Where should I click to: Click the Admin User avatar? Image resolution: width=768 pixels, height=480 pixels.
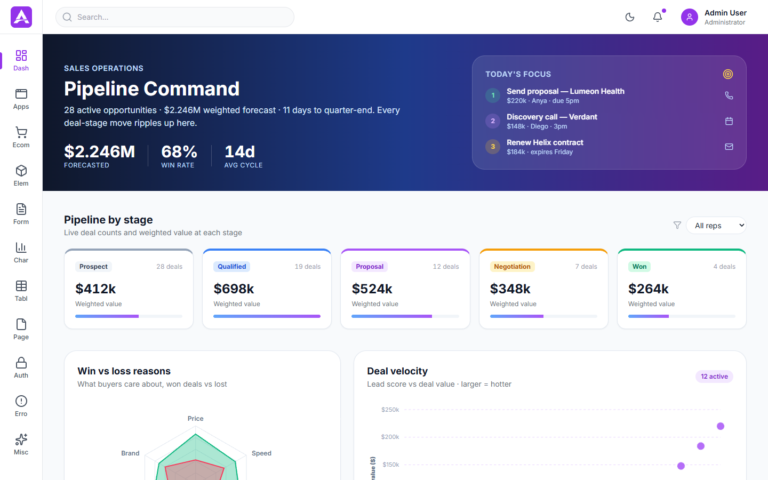[x=689, y=17]
